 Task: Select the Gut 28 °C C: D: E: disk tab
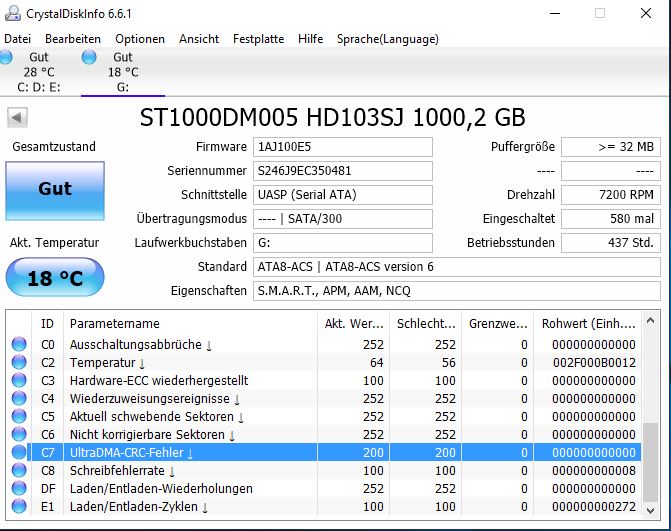coord(39,72)
